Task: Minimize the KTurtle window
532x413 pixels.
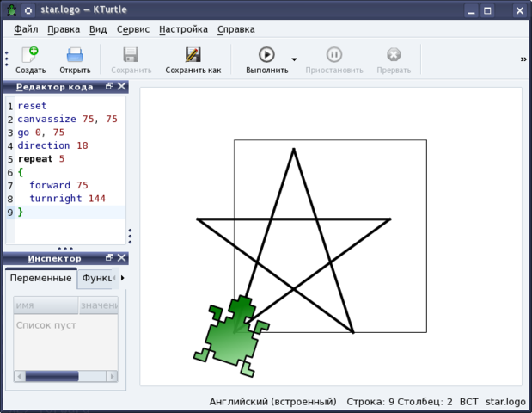Action: pos(471,11)
